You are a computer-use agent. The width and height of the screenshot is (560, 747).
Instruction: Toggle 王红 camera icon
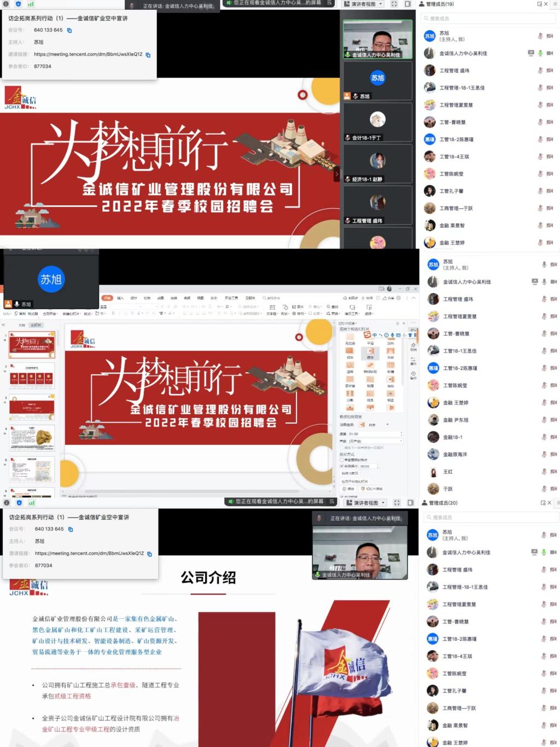(553, 472)
